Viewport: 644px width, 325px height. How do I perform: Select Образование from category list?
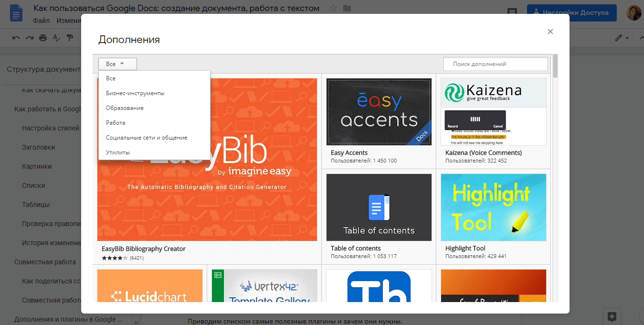[125, 108]
